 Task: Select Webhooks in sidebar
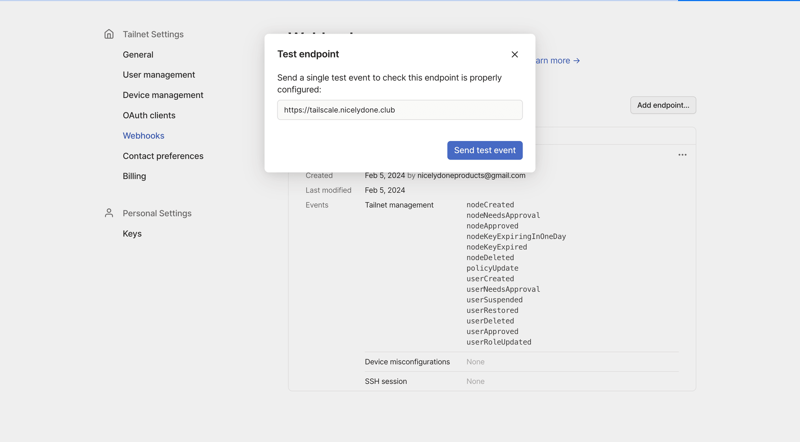coord(143,136)
